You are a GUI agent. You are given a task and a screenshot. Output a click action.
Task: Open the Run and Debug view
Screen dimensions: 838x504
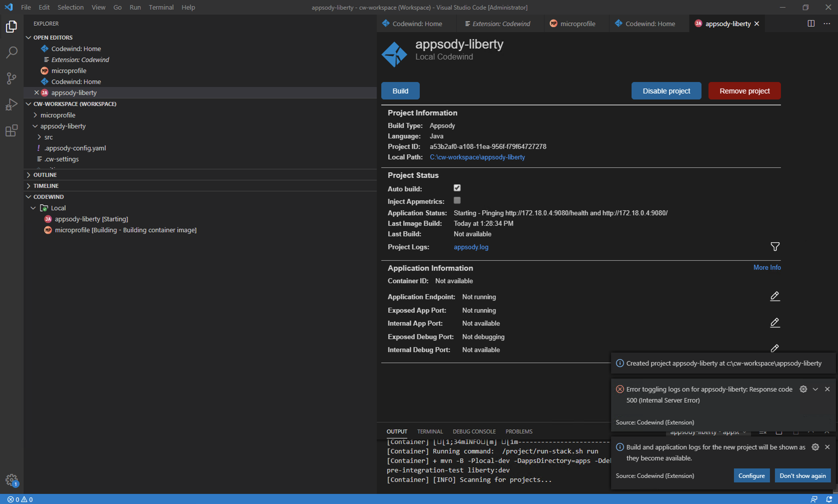[11, 104]
